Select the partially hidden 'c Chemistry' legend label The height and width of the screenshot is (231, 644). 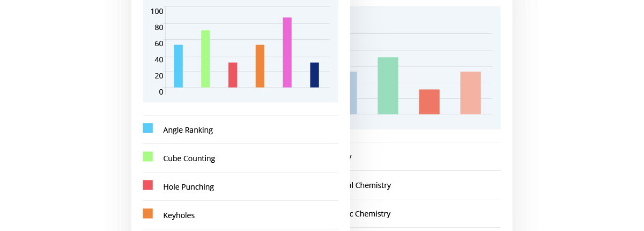click(371, 214)
